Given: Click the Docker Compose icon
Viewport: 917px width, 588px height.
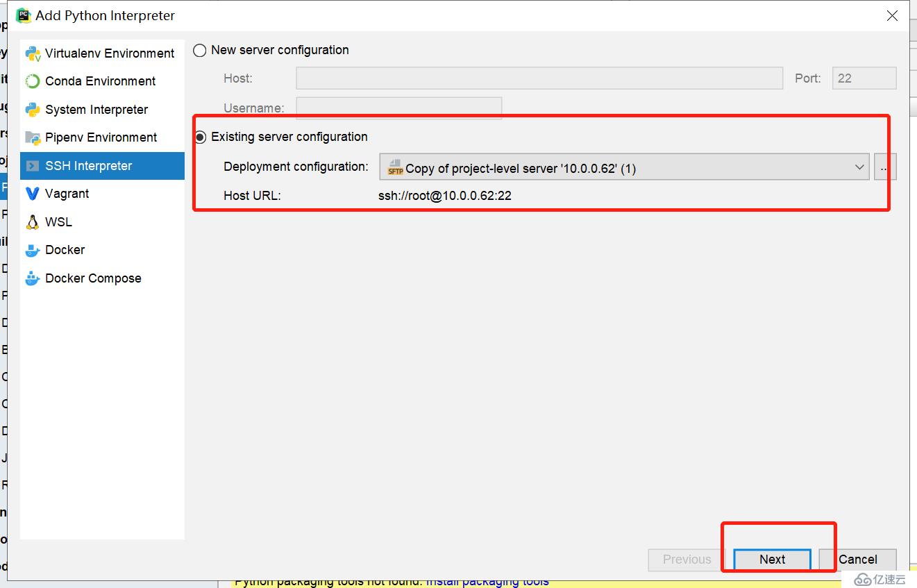Looking at the screenshot, I should coord(33,278).
